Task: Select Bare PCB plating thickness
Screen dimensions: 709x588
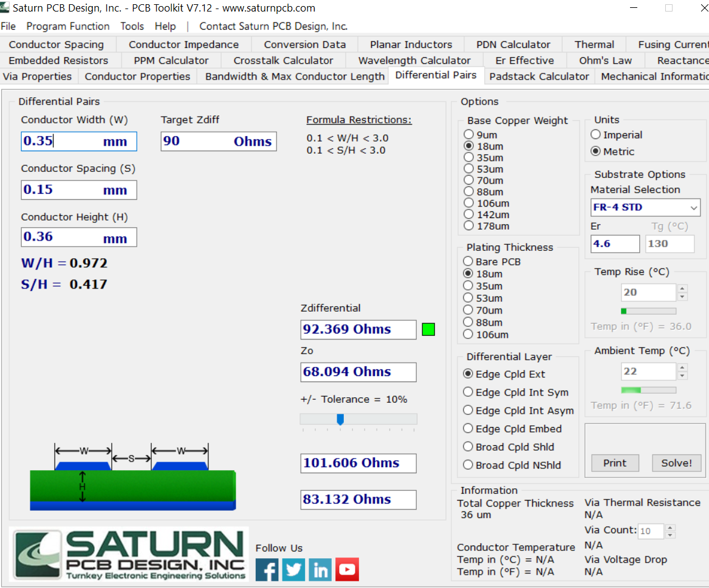Action: click(x=468, y=261)
